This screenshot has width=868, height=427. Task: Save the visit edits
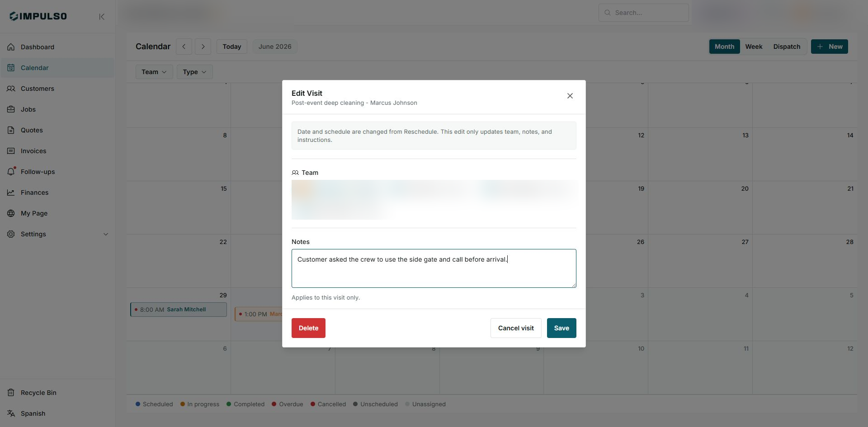click(x=561, y=328)
